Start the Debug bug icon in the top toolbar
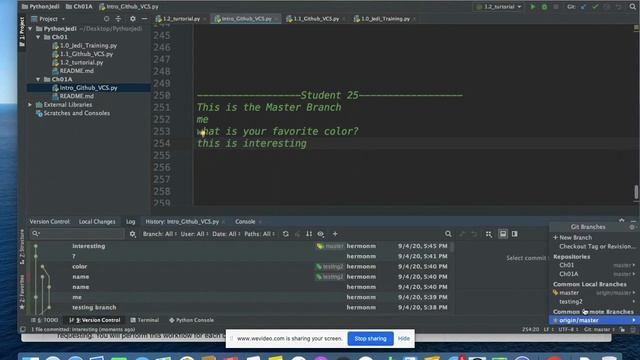Viewport: 640px width, 360px height. click(544, 7)
